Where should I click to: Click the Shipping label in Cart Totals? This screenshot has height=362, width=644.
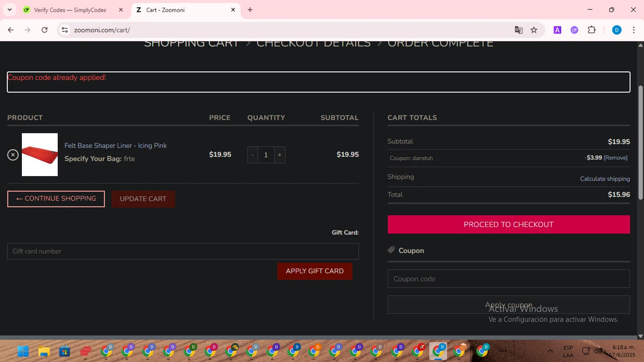pos(401,177)
